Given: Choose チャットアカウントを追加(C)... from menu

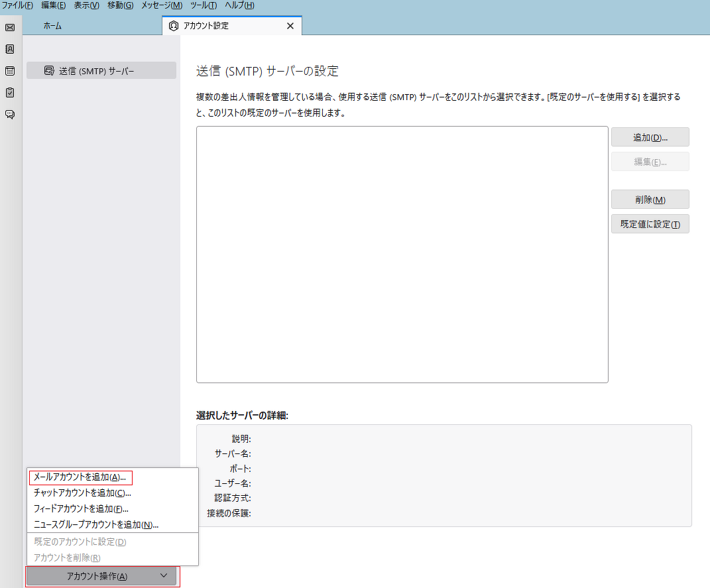Looking at the screenshot, I should [82, 493].
